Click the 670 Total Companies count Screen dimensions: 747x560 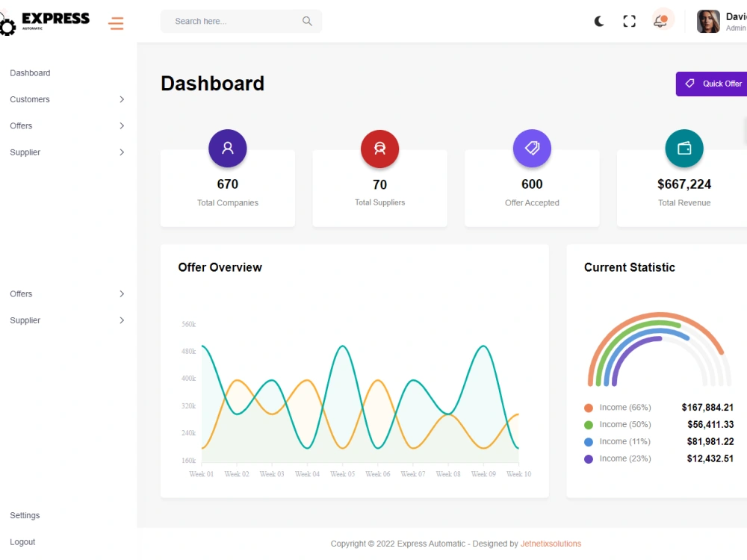[228, 184]
